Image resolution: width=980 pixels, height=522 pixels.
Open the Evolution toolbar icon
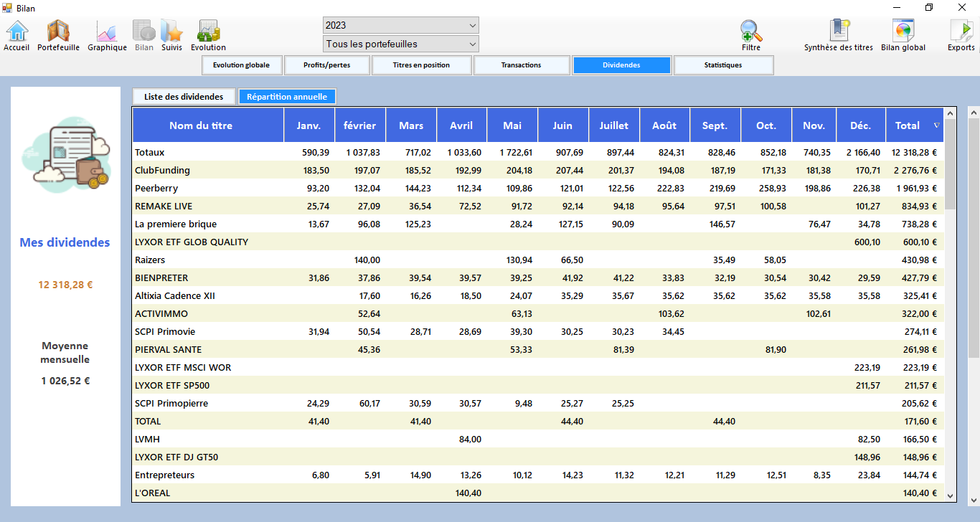click(208, 35)
